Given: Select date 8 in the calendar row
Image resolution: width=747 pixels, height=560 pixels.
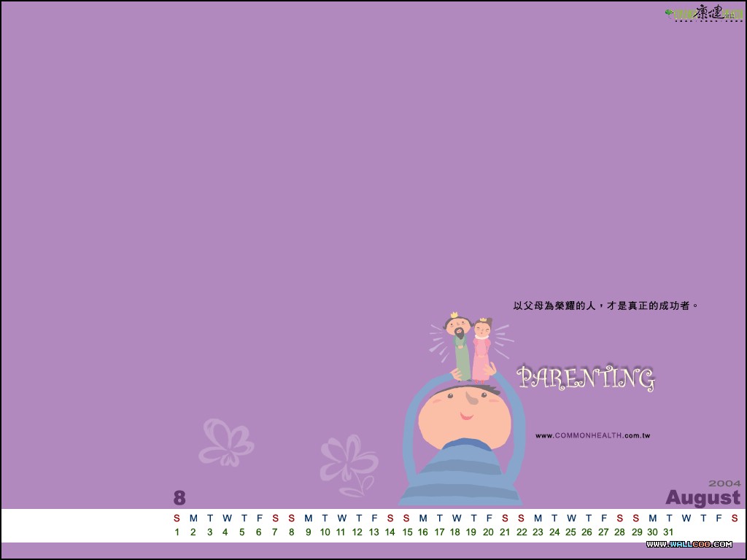Looking at the screenshot, I should (291, 532).
